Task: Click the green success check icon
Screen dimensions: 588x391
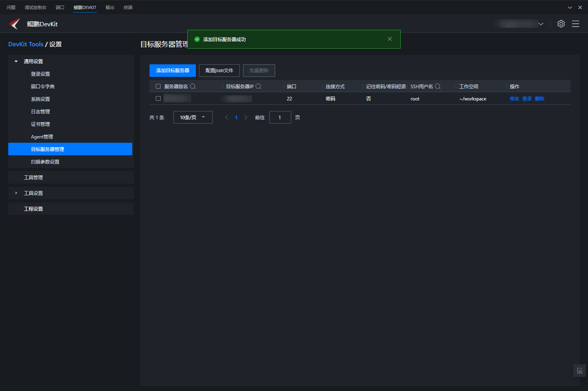Action: click(x=197, y=39)
